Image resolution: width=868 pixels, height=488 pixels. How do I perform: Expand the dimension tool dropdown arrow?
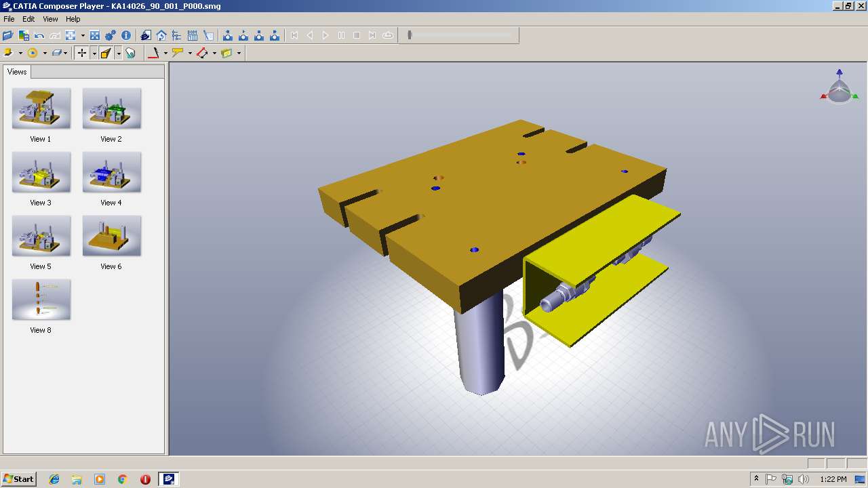(214, 53)
